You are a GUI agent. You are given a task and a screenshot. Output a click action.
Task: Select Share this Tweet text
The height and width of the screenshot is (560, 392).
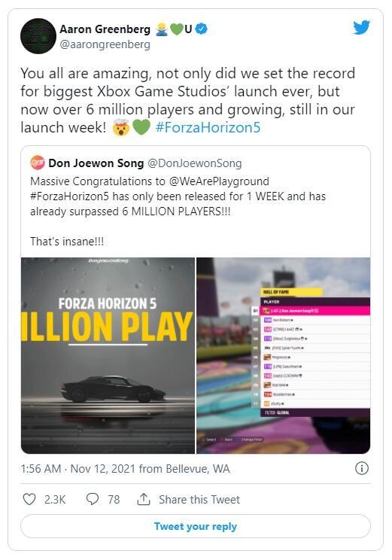click(199, 499)
